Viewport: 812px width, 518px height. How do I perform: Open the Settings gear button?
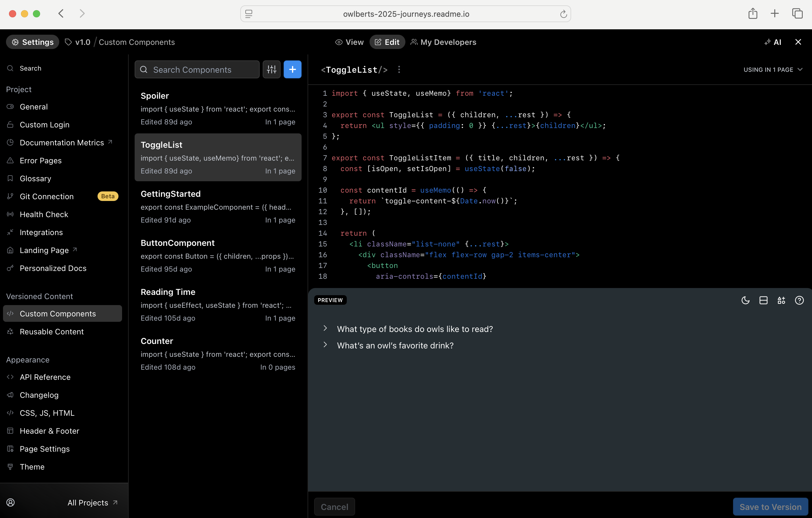[33, 42]
